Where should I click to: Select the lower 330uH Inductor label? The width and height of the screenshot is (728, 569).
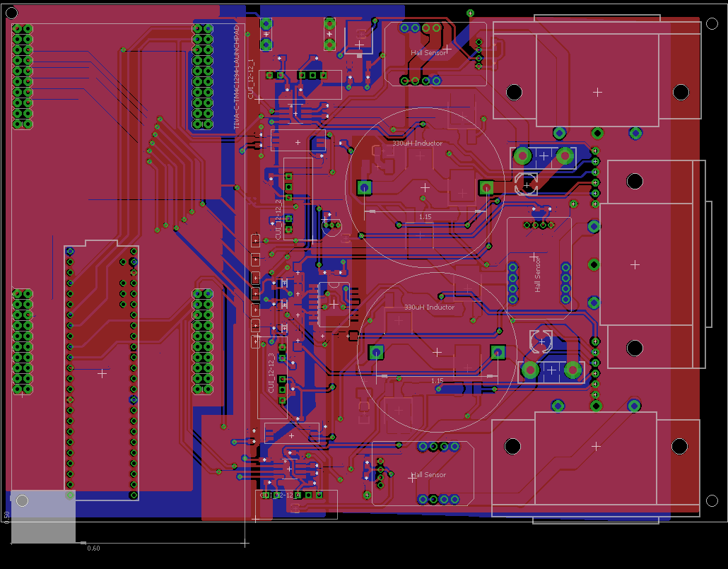[430, 307]
